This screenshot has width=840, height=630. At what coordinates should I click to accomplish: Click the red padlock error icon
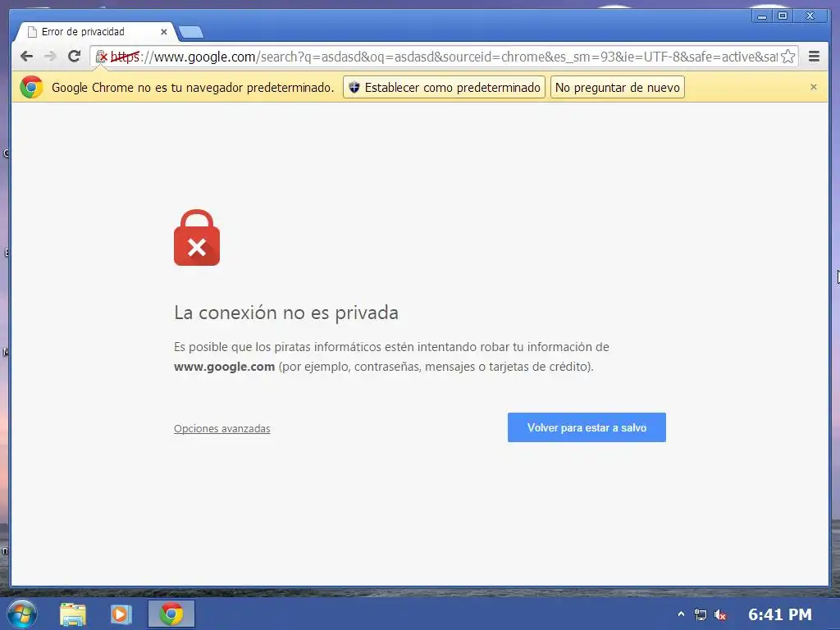pos(197,238)
